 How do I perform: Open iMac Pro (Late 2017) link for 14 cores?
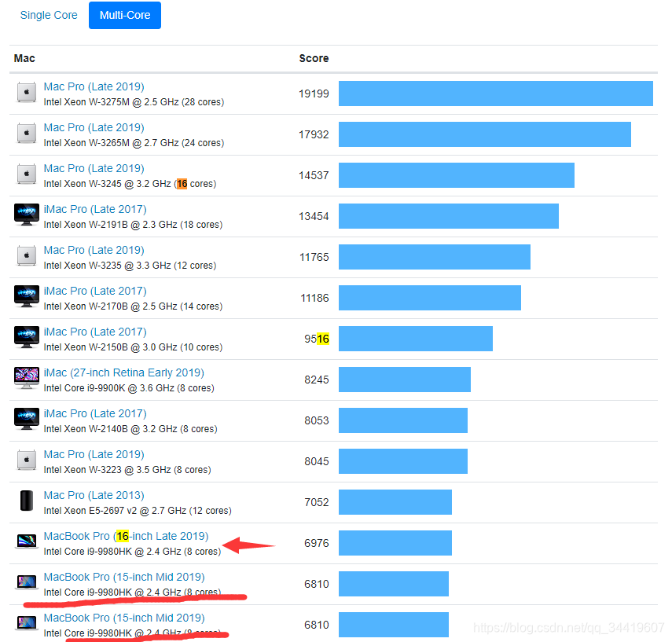pyautogui.click(x=95, y=291)
